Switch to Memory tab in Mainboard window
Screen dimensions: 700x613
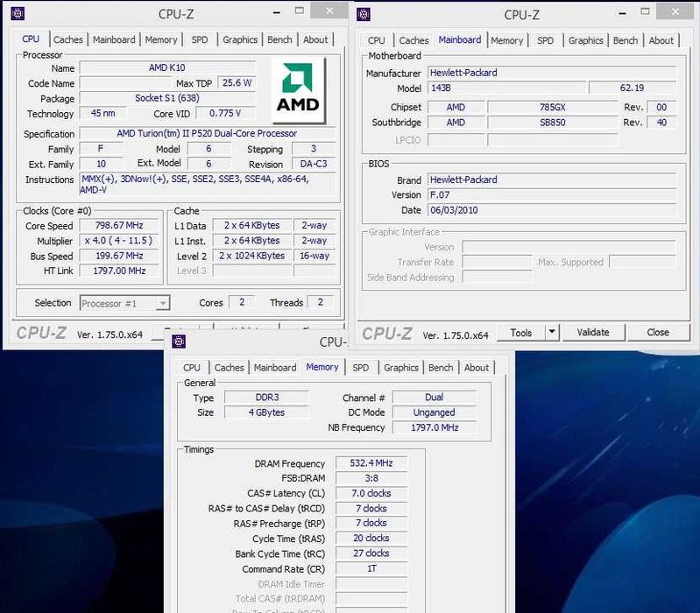tap(506, 40)
